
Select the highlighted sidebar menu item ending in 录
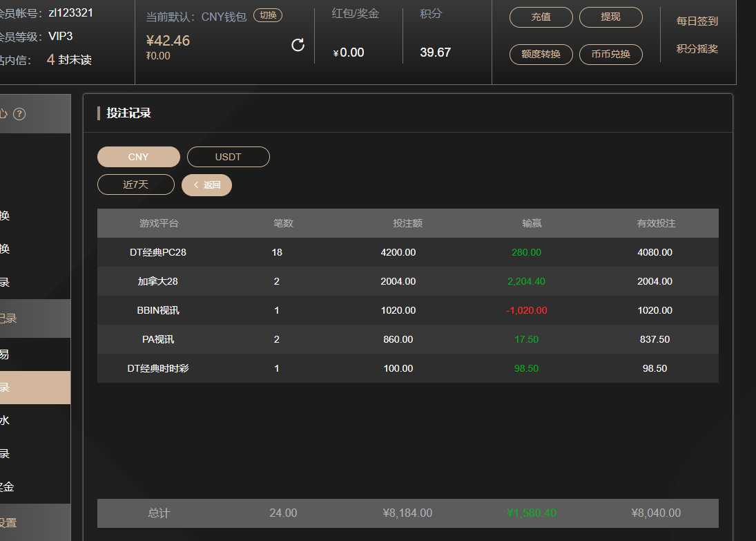pos(35,388)
